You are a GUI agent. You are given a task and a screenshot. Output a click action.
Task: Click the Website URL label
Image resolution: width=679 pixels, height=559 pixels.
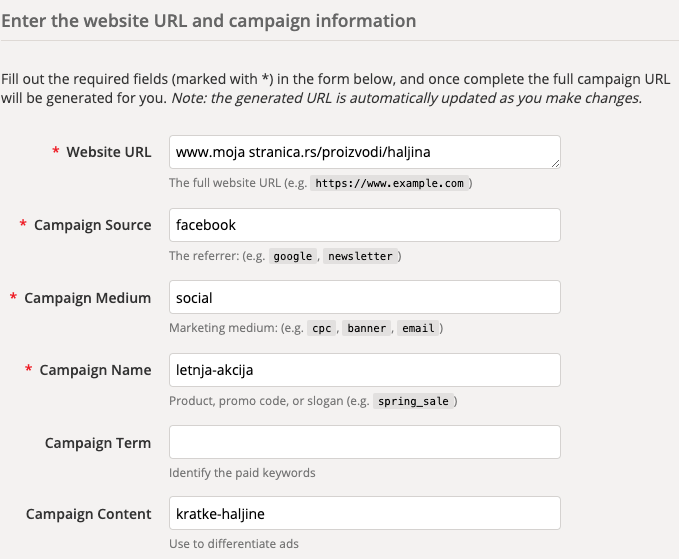[109, 152]
